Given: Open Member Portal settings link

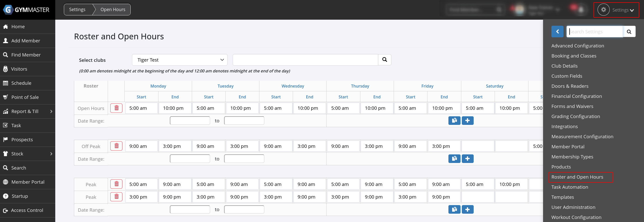Looking at the screenshot, I should tap(568, 147).
